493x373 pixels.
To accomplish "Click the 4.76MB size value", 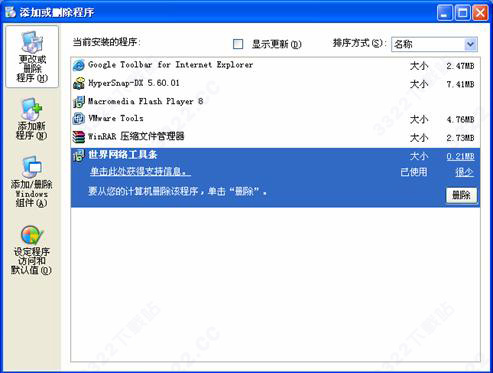I will [x=460, y=119].
